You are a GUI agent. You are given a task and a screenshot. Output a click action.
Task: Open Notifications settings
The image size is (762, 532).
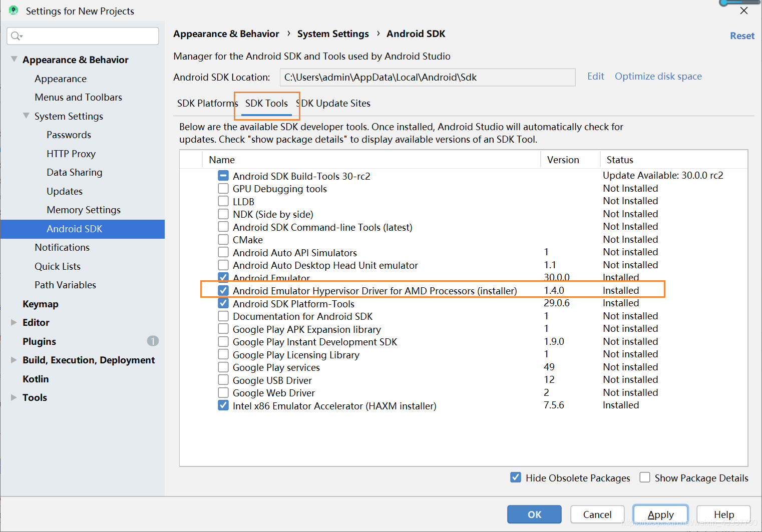pyautogui.click(x=62, y=247)
